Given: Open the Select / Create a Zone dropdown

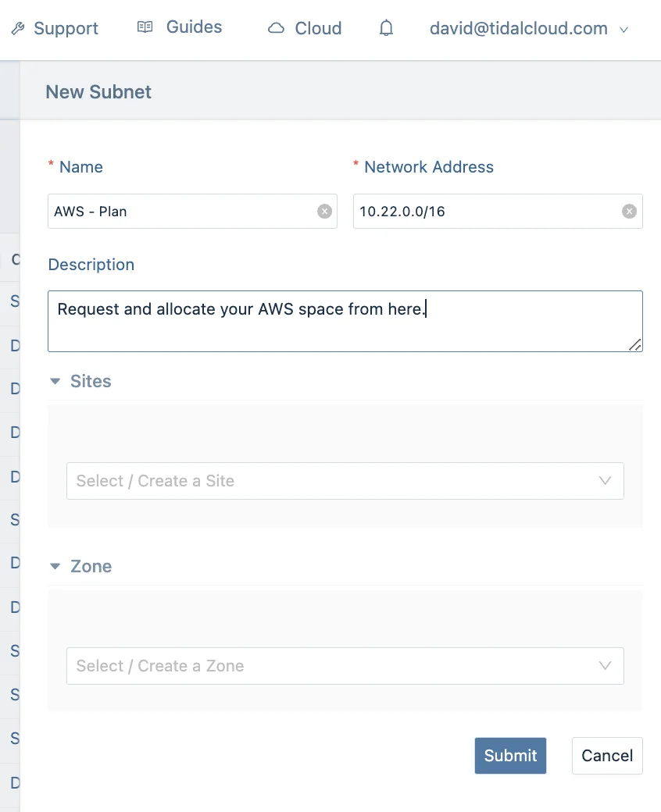Looking at the screenshot, I should (345, 666).
